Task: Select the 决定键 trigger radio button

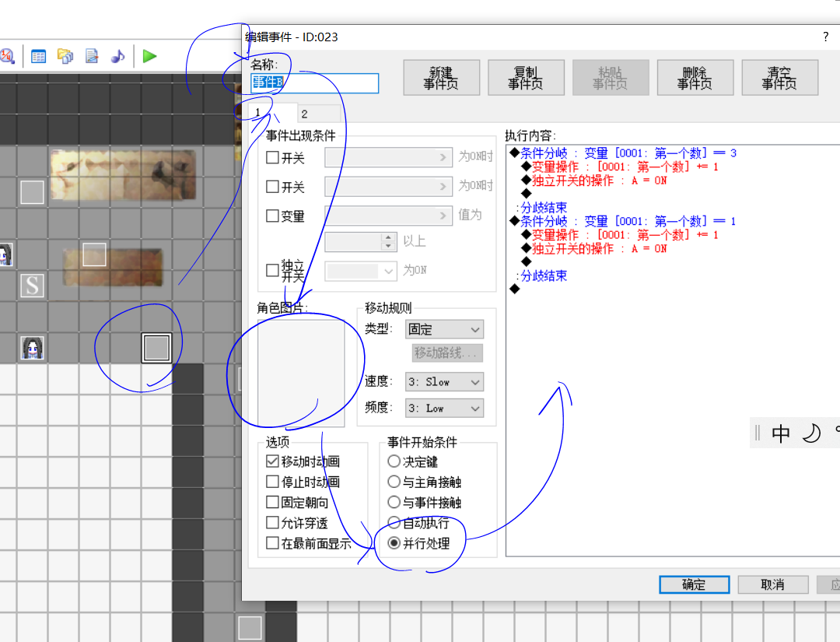Action: click(x=394, y=461)
